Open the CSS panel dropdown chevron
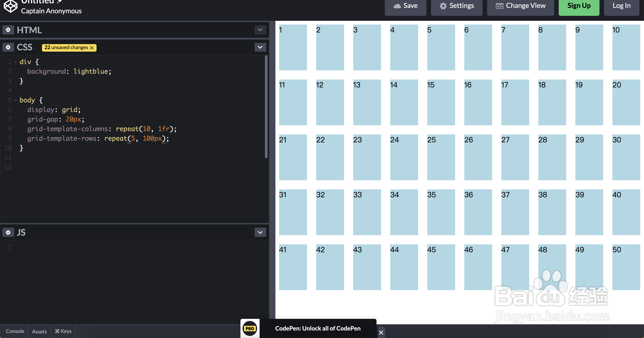The width and height of the screenshot is (644, 338). (260, 47)
